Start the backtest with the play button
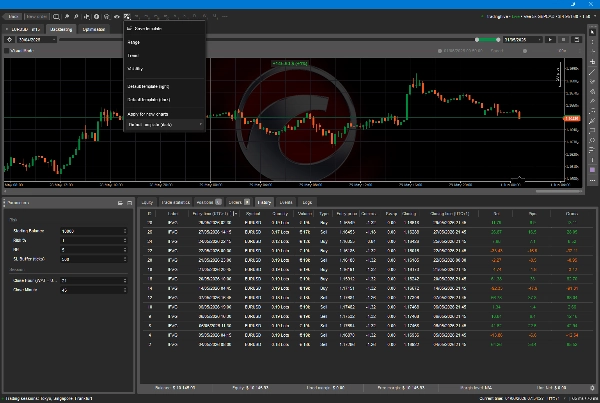Screen dimensions: 600x403 coord(550,39)
